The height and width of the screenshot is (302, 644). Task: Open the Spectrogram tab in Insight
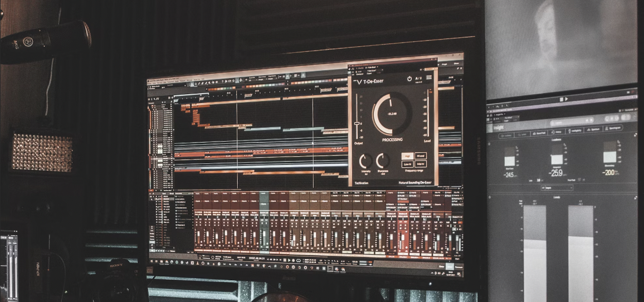[x=613, y=128]
